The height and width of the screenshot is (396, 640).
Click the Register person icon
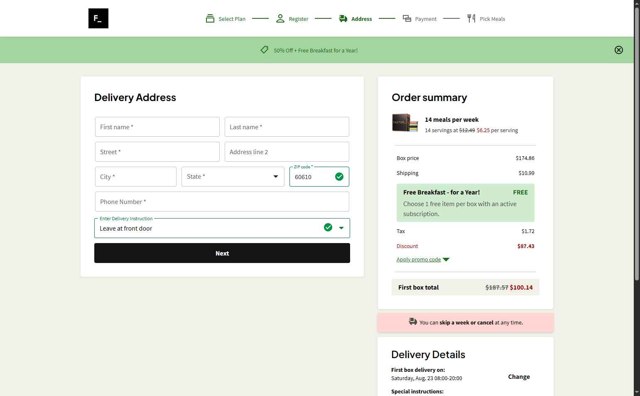point(280,18)
